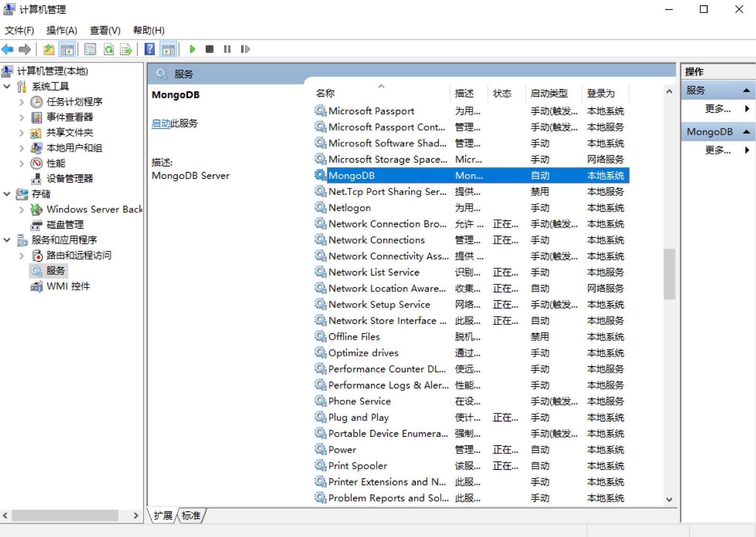Viewport: 756px width, 537px height.
Task: Collapse the 系统工具 tree node
Action: pos(7,86)
